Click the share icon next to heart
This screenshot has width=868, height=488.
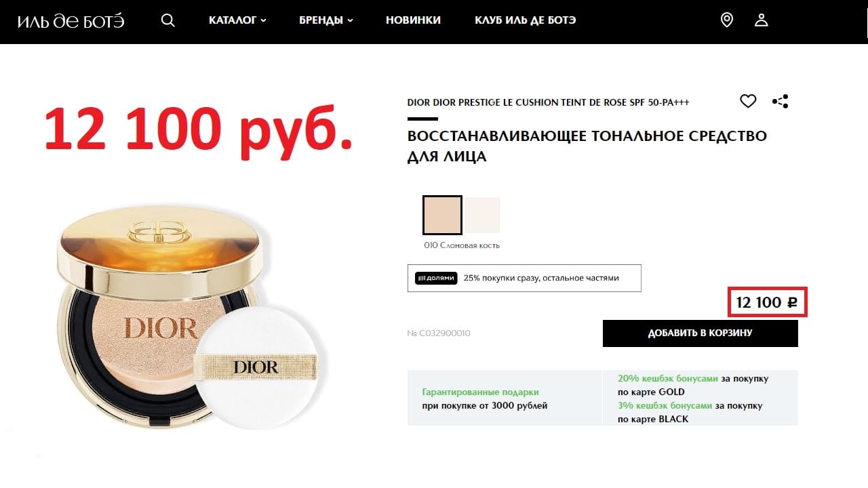[x=781, y=102]
